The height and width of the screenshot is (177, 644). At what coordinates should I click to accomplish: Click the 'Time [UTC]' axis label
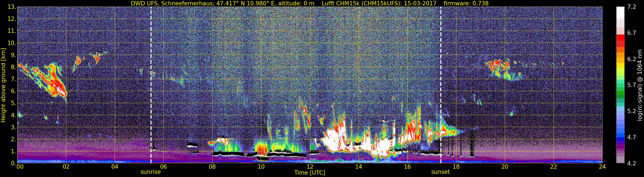pos(310,173)
